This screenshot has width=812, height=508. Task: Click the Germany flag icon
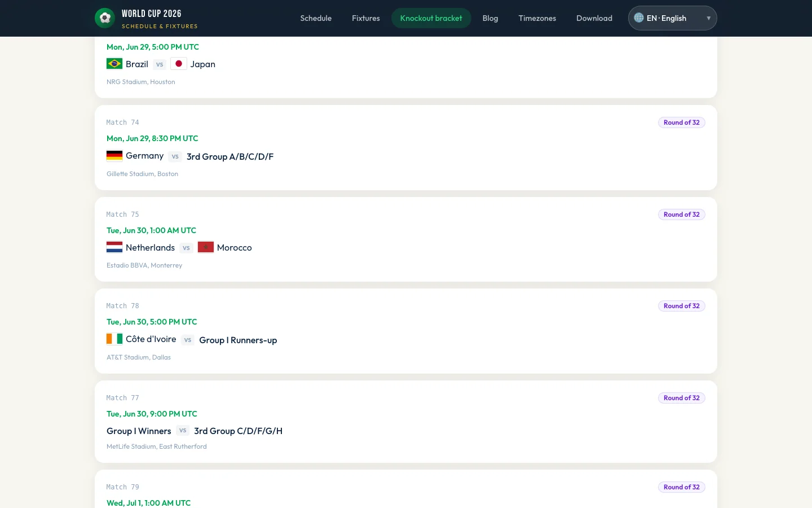pos(114,156)
